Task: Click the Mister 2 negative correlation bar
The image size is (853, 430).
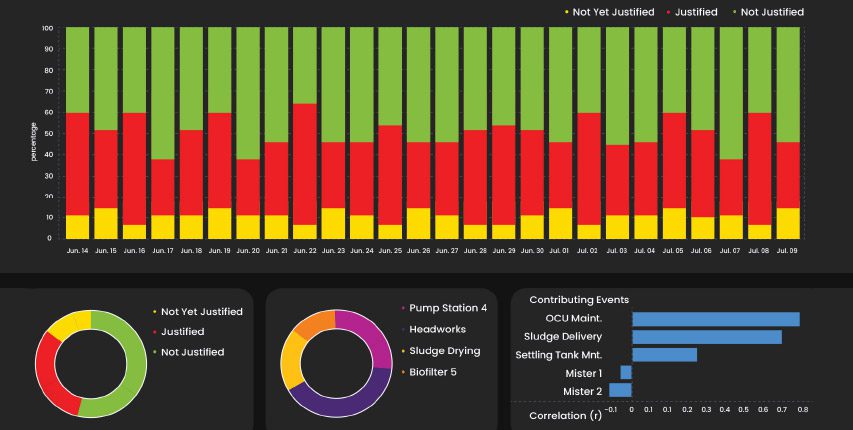Action: tap(620, 390)
